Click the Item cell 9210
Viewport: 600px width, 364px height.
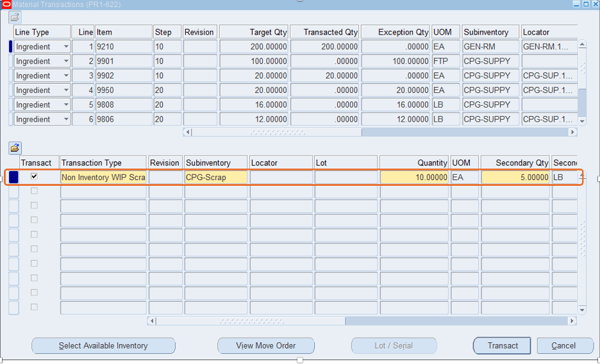pyautogui.click(x=124, y=47)
